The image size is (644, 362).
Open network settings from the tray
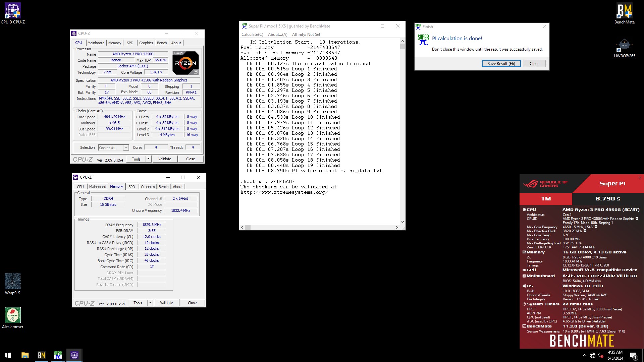[593, 355]
